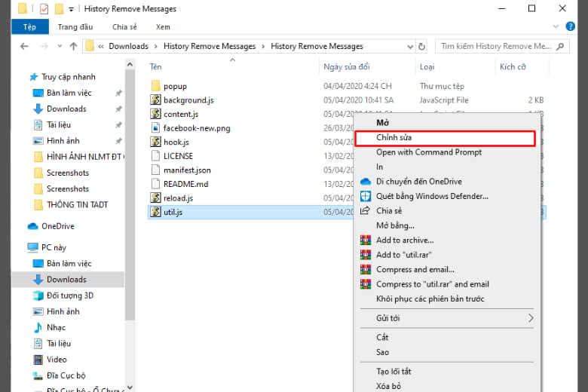This screenshot has width=588, height=392.
Task: Click the Up arrow navigation button
Action: pyautogui.click(x=73, y=46)
